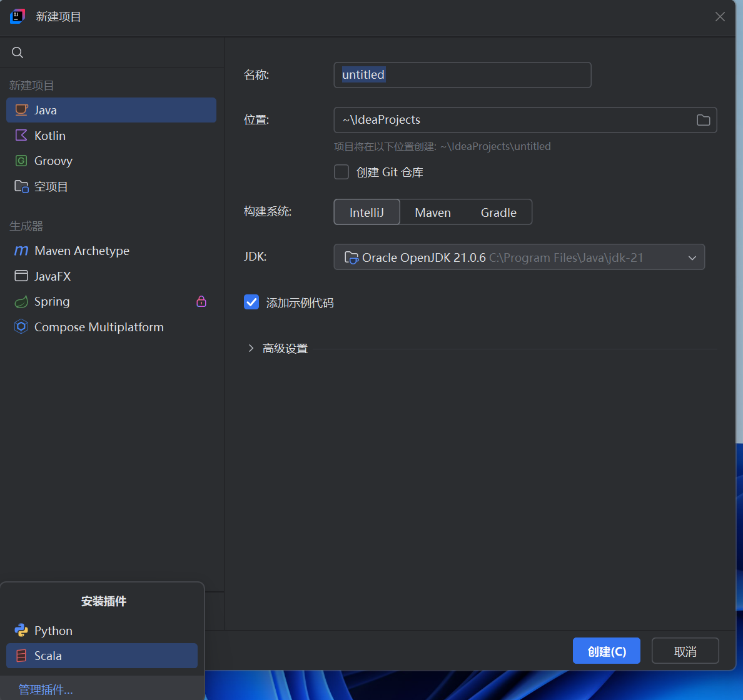Select the Java project type

111,111
